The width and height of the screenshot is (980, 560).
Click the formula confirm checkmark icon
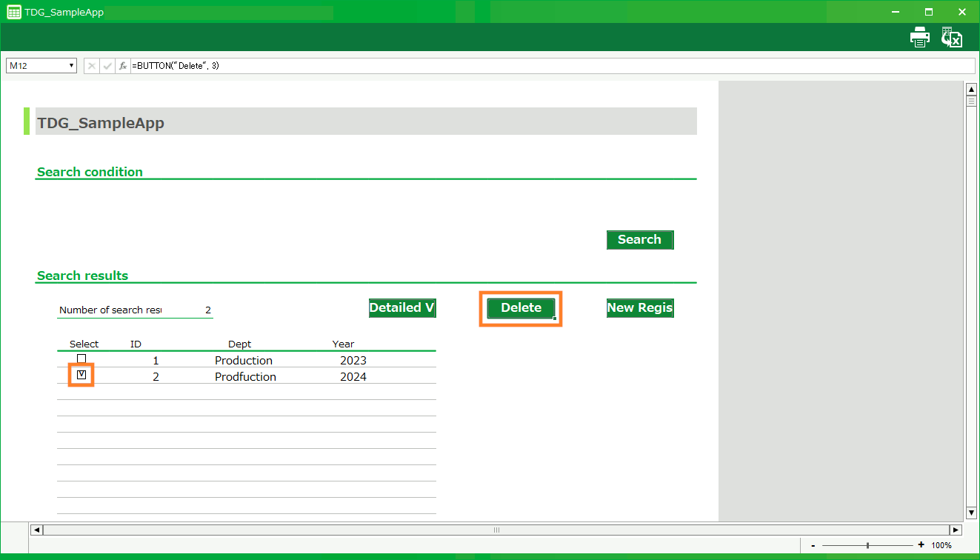[107, 66]
